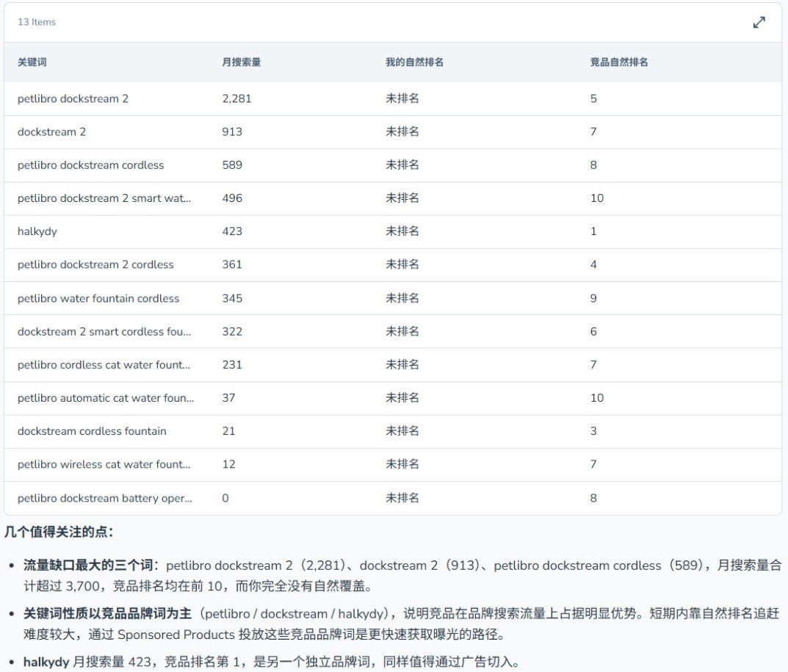This screenshot has width=788, height=672.
Task: Select keyword 'petlibro water fountain cordless'
Action: [98, 299]
